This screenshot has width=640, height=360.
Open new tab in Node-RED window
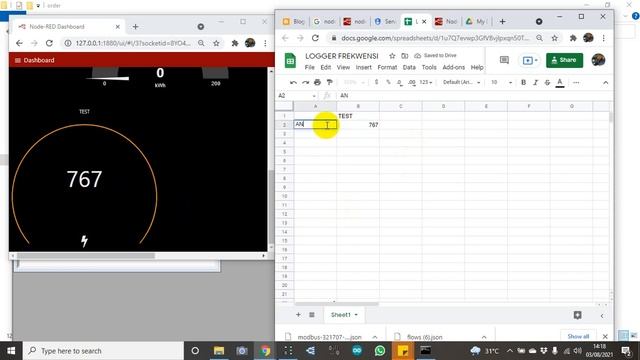tap(136, 27)
